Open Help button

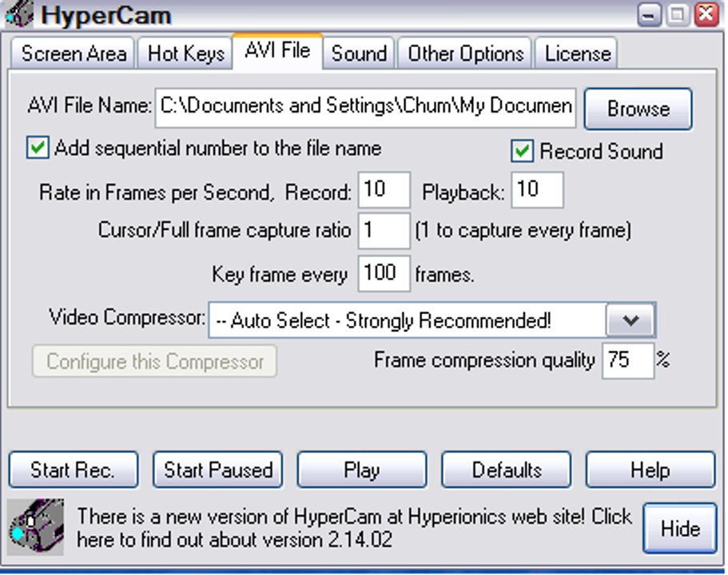pyautogui.click(x=650, y=470)
